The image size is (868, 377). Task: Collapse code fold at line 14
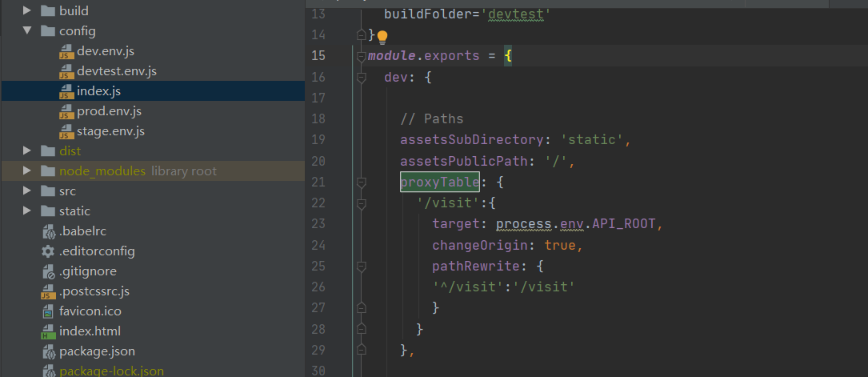[362, 35]
